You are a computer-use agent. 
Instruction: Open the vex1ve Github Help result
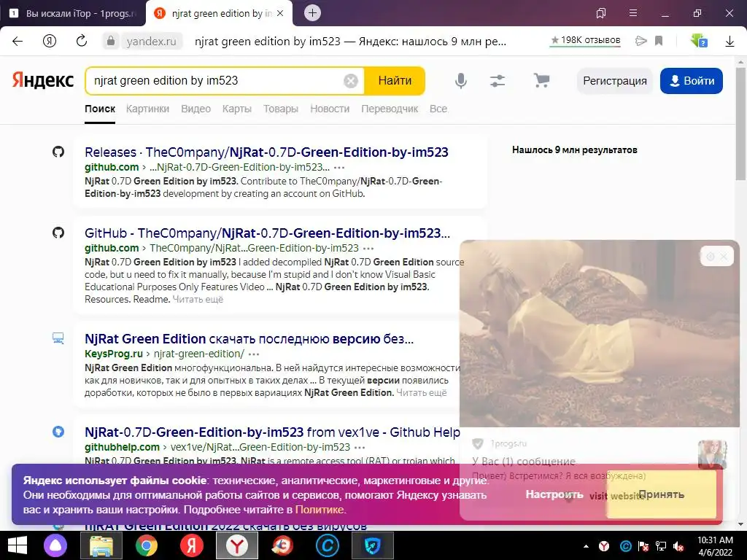(x=272, y=432)
